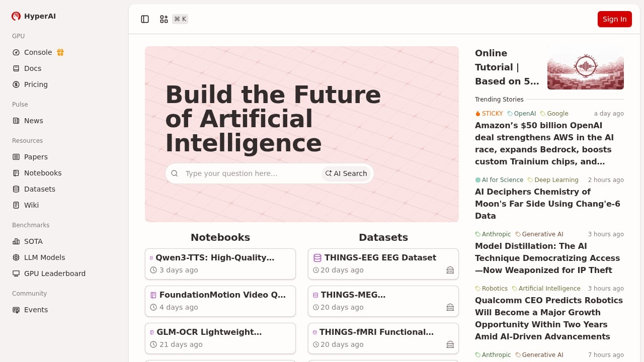This screenshot has width=644, height=362.
Task: Click the HyperAI logo icon
Action: pyautogui.click(x=16, y=16)
